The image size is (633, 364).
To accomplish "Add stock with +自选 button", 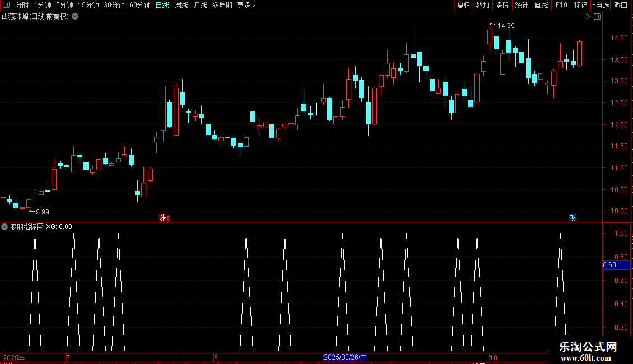I will point(601,5).
